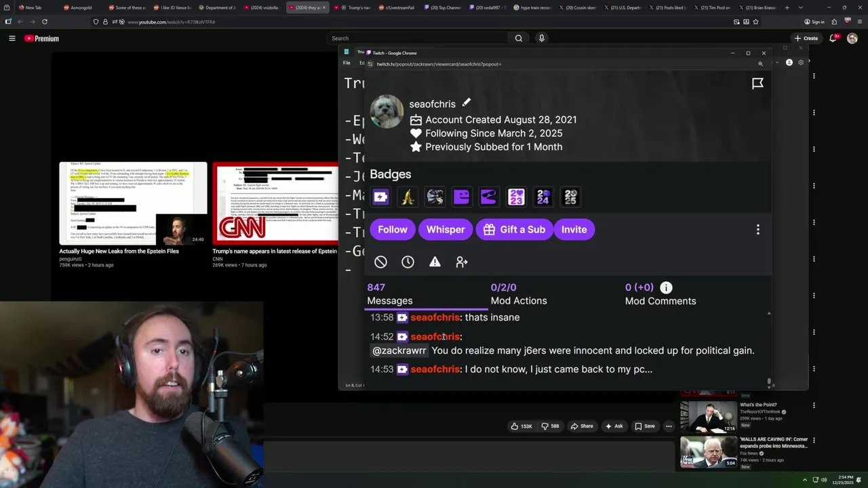Open the File menu in Notepad window

[347, 63]
